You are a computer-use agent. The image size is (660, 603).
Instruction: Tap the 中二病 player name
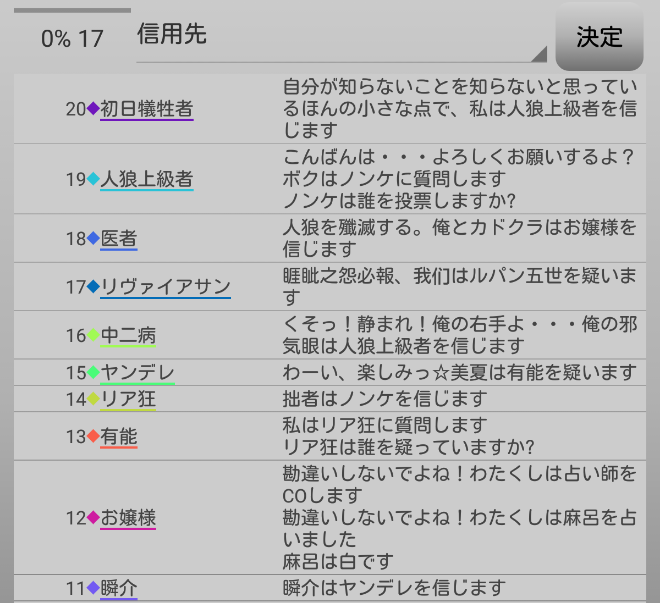coord(128,336)
